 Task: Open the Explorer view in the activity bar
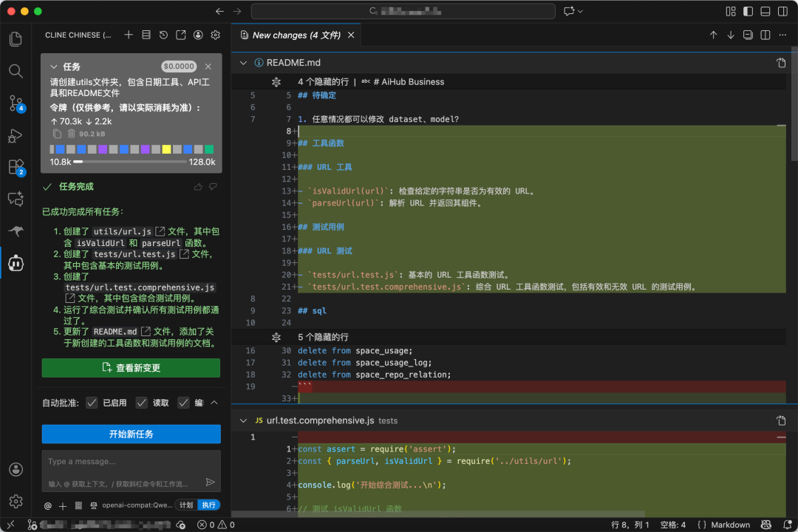(x=16, y=39)
